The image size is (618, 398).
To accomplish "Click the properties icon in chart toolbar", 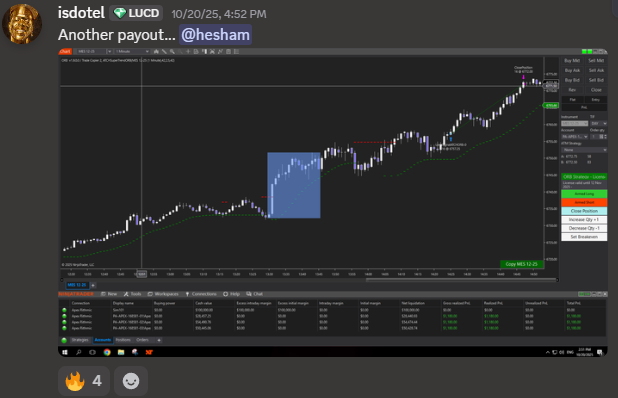I will tap(228, 52).
